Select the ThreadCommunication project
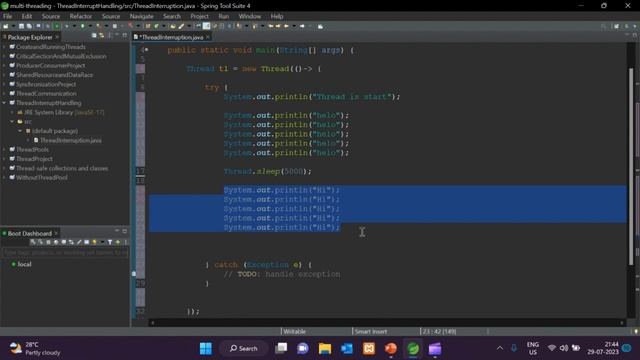This screenshot has height=360, width=640. [46, 93]
